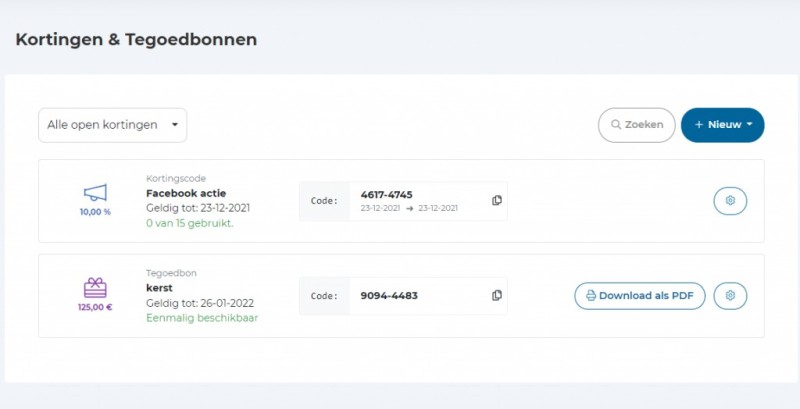The image size is (800, 409).
Task: Click the 125,00 € voucher amount
Action: click(x=95, y=307)
